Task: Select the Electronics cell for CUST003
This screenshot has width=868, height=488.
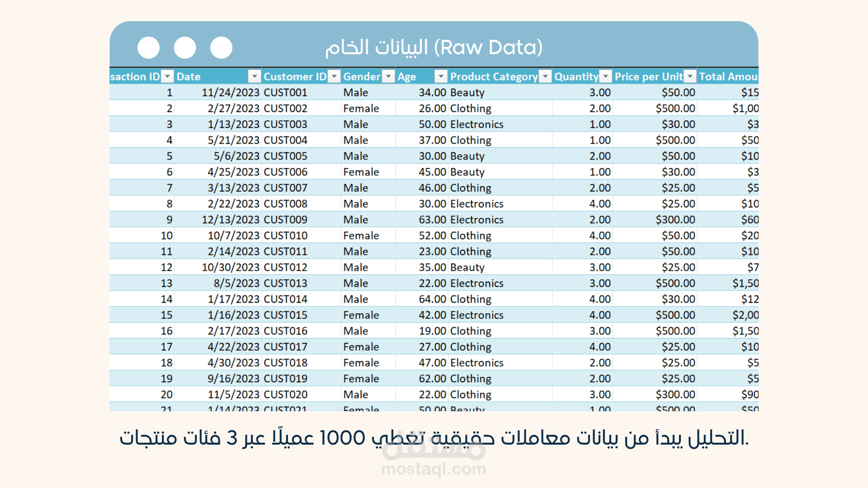Action: click(x=476, y=124)
